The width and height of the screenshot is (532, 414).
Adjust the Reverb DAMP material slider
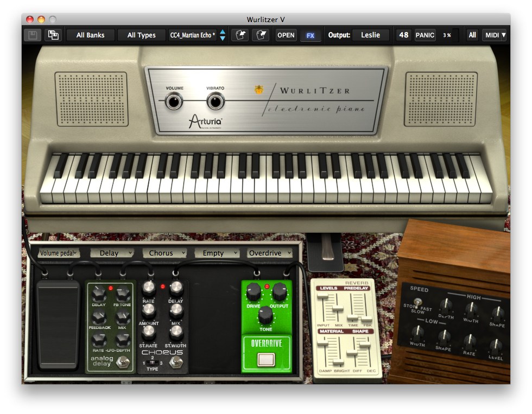tap(323, 342)
